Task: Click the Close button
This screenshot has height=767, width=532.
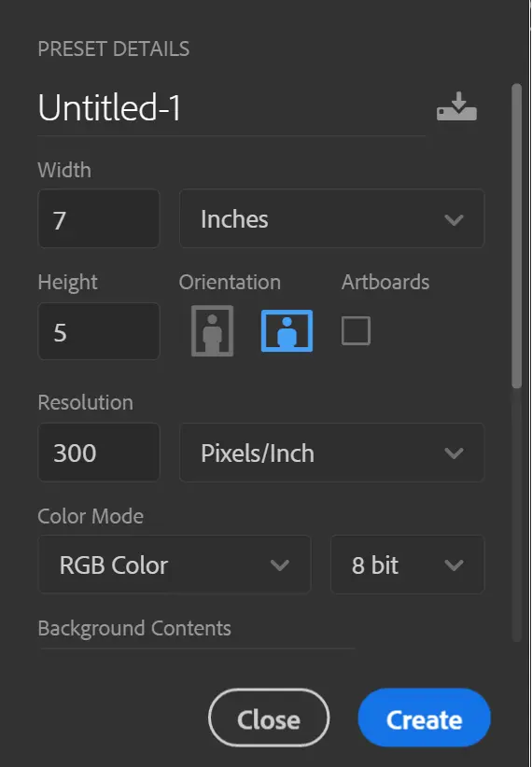Action: (x=269, y=718)
